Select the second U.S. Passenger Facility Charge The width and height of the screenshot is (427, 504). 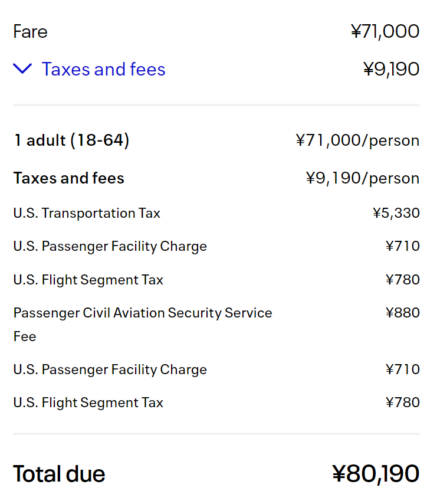pos(110,369)
